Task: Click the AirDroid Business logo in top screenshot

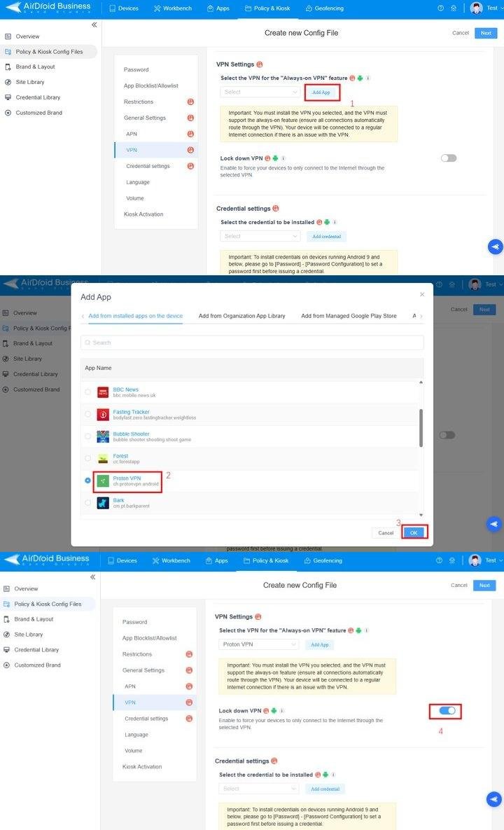Action: pos(49,8)
